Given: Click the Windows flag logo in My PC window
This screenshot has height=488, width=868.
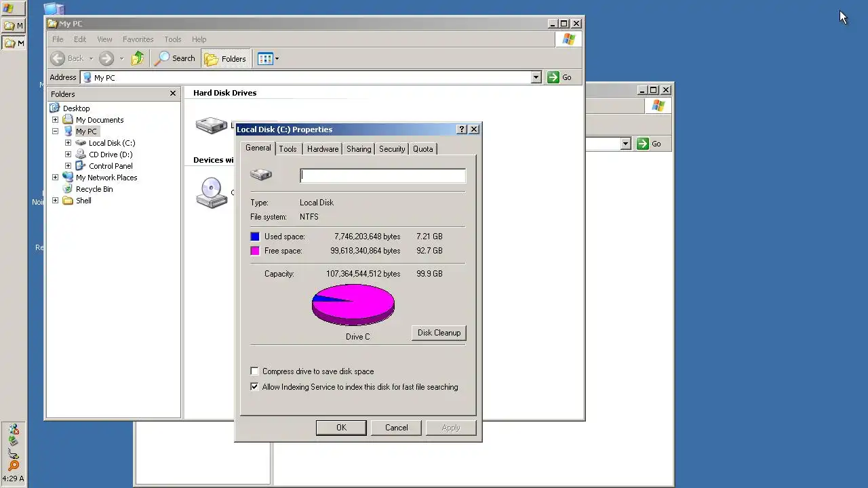Looking at the screenshot, I should (569, 39).
